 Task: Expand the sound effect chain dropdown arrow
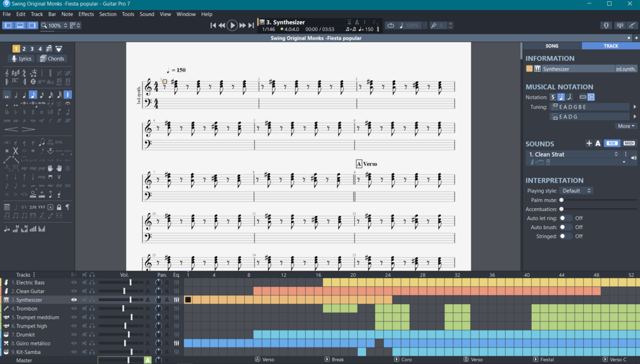(x=623, y=162)
